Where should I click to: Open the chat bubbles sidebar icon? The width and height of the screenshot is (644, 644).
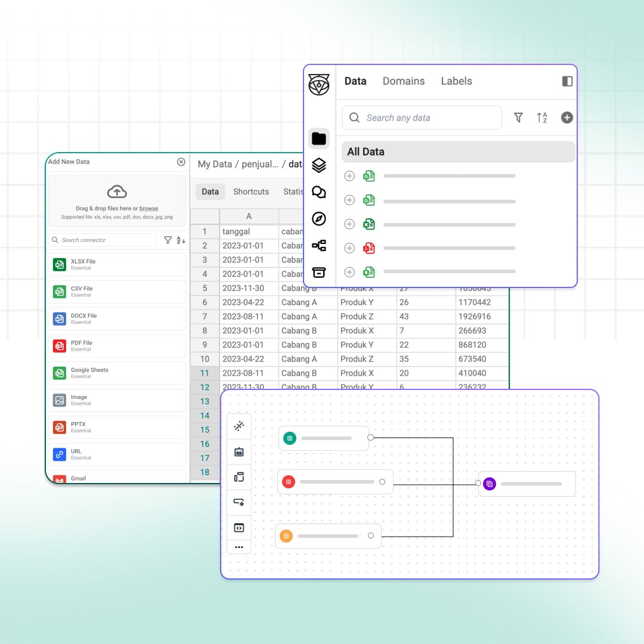point(318,192)
